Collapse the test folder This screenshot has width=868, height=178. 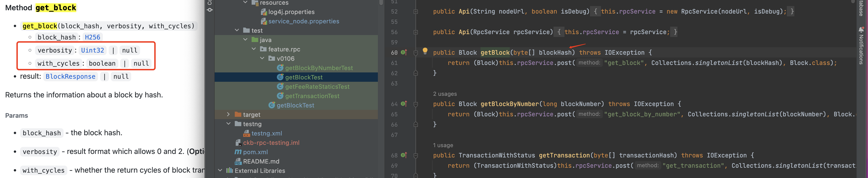pos(237,30)
